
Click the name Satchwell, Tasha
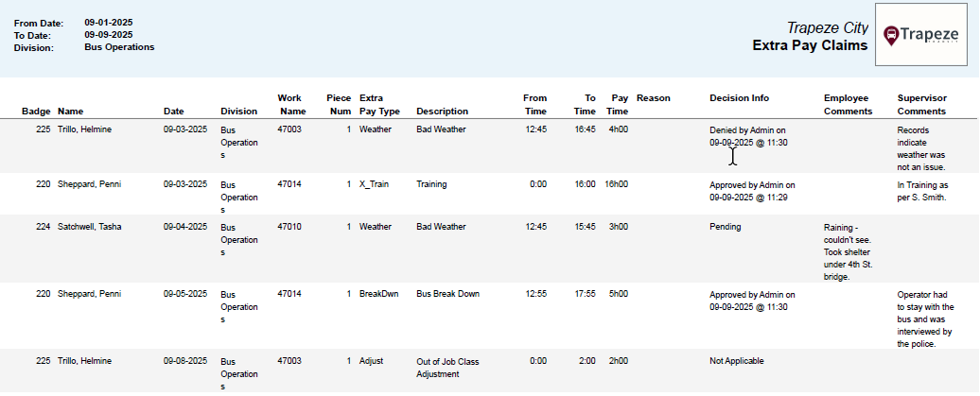[x=91, y=227]
